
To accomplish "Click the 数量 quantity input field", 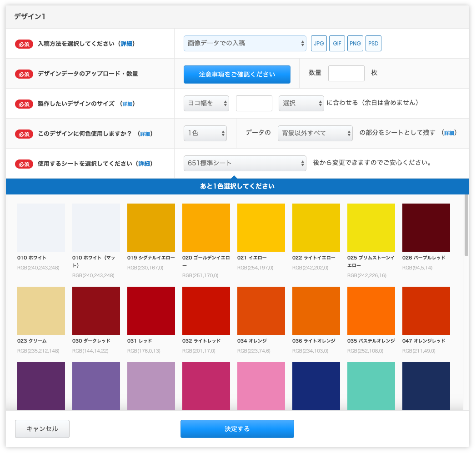I will tap(346, 73).
